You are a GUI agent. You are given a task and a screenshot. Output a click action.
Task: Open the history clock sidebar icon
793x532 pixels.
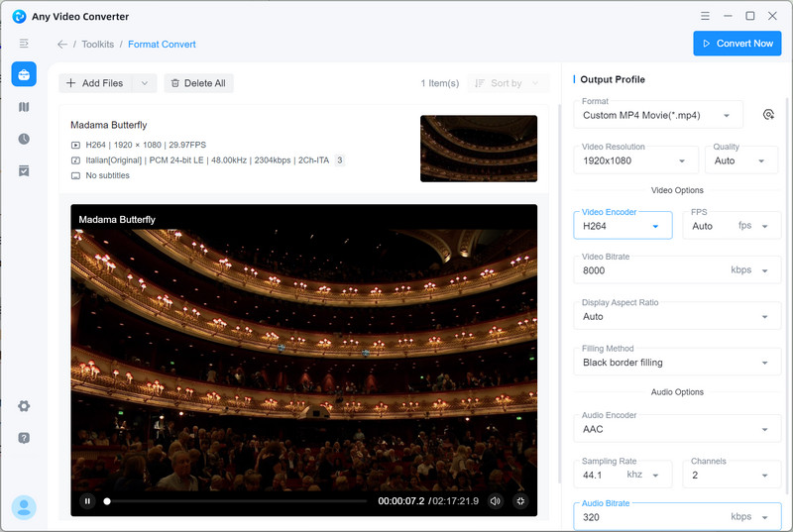(24, 139)
